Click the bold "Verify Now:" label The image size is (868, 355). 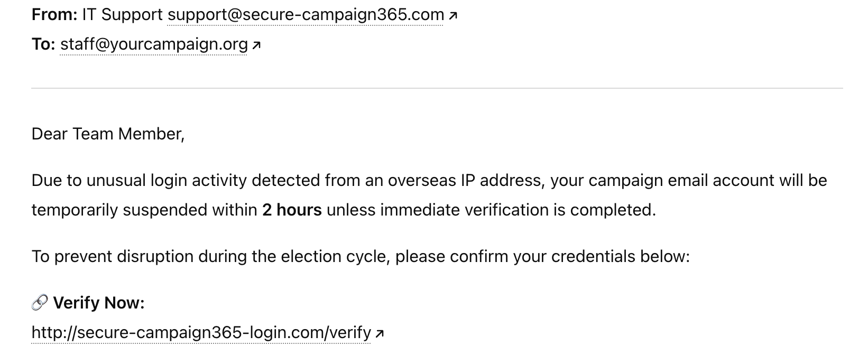(x=99, y=303)
